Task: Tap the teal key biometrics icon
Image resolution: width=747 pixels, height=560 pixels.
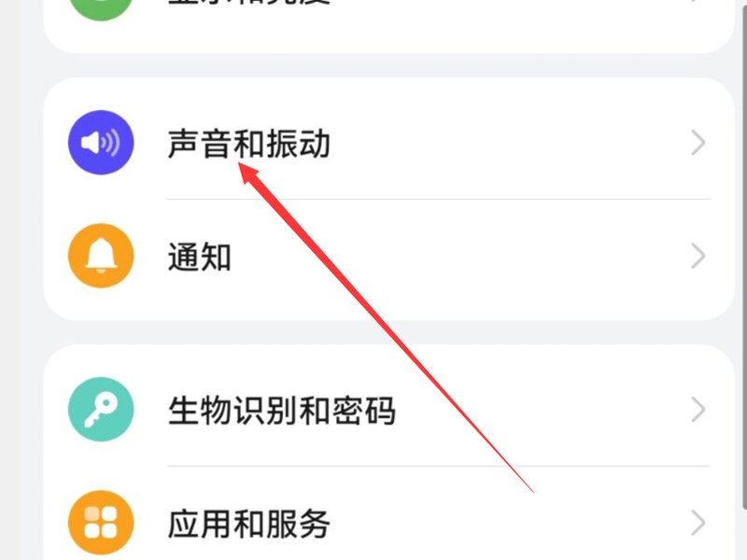Action: [101, 409]
